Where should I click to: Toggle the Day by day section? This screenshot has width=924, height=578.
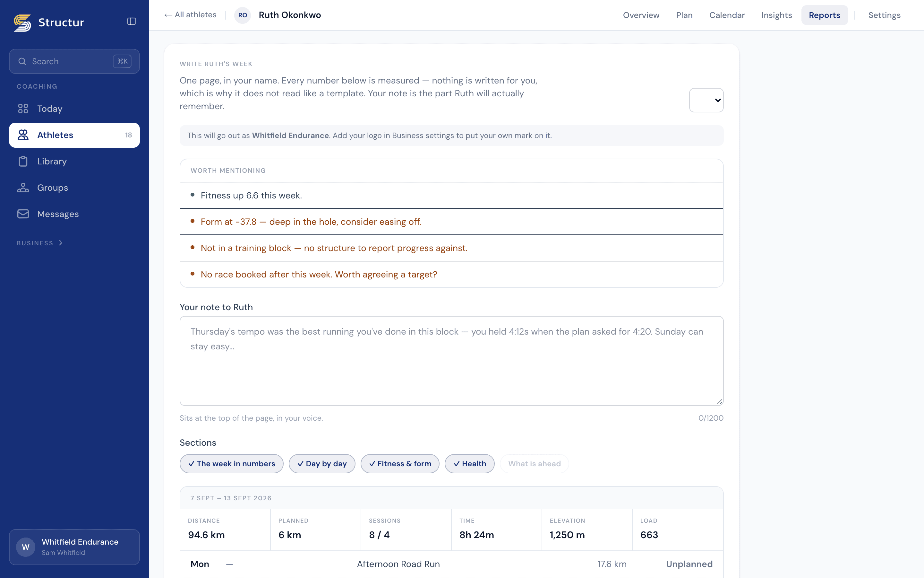pyautogui.click(x=322, y=464)
